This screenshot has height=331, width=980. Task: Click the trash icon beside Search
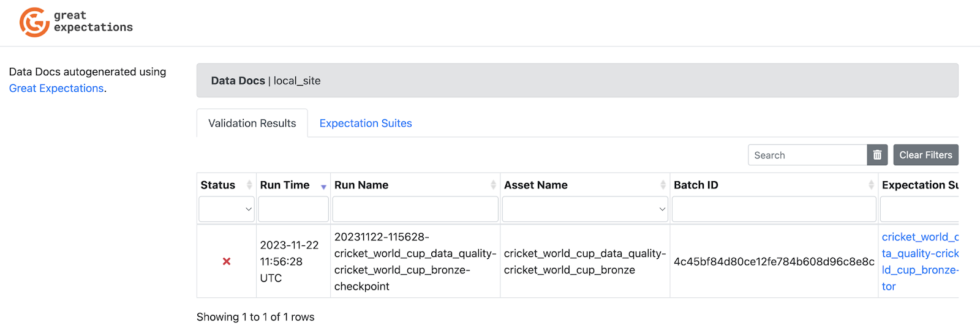pyautogui.click(x=877, y=155)
